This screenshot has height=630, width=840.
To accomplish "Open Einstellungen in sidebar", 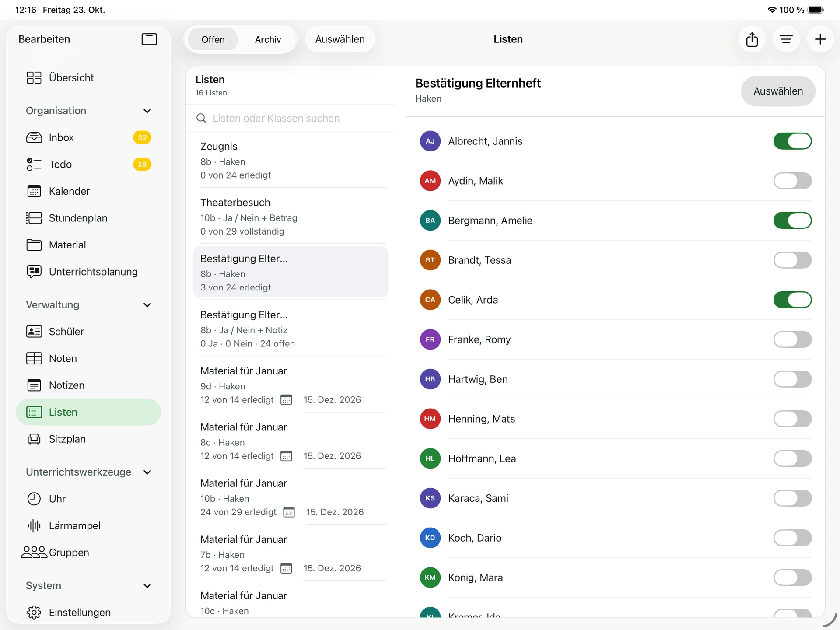I will coord(88,612).
